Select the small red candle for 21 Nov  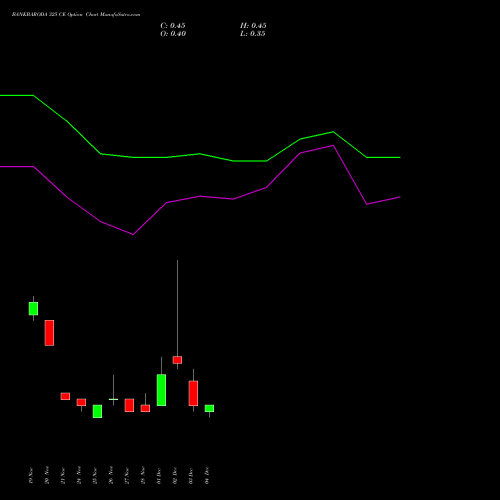[x=65, y=396]
